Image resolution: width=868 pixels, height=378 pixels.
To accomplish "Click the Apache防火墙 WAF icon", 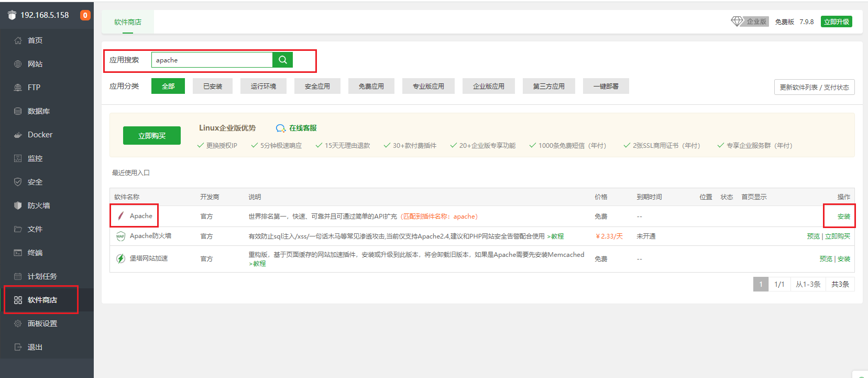I will tap(120, 236).
